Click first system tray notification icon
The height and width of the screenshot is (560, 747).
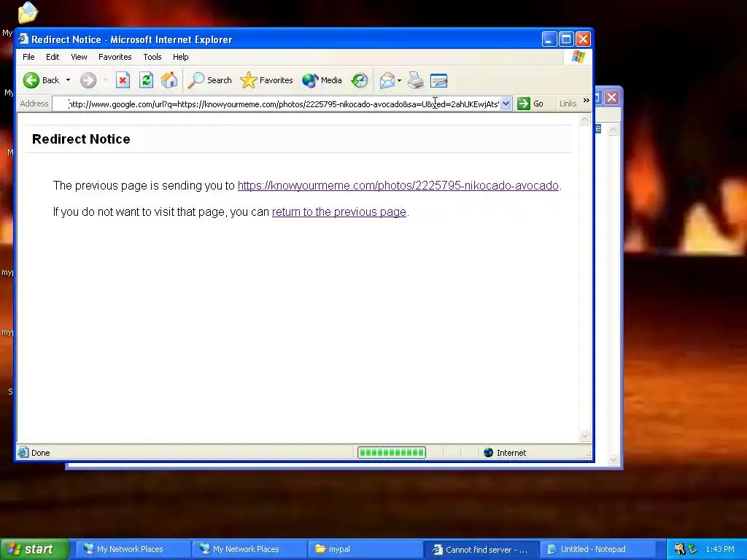click(x=679, y=549)
